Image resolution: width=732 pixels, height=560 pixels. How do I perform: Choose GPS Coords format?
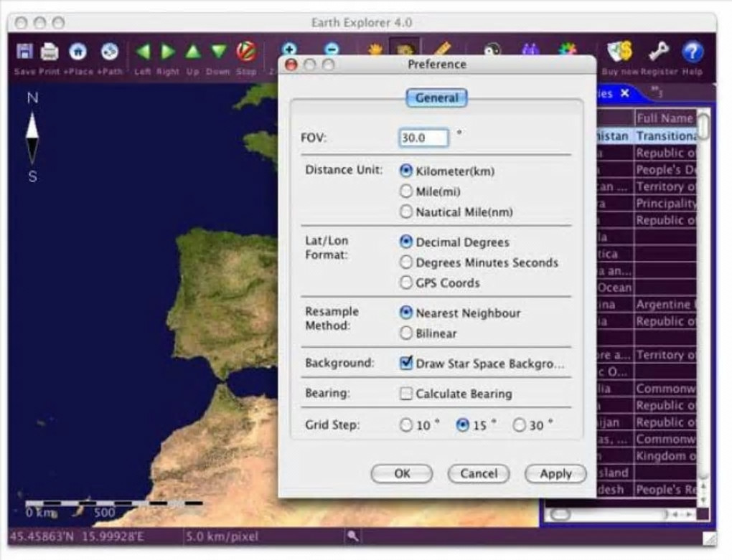pos(406,283)
